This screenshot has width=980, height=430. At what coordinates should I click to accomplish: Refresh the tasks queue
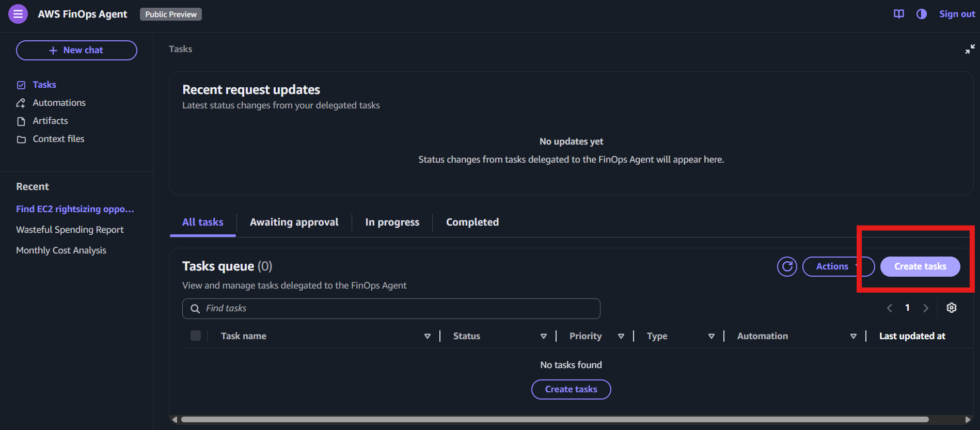coord(787,266)
